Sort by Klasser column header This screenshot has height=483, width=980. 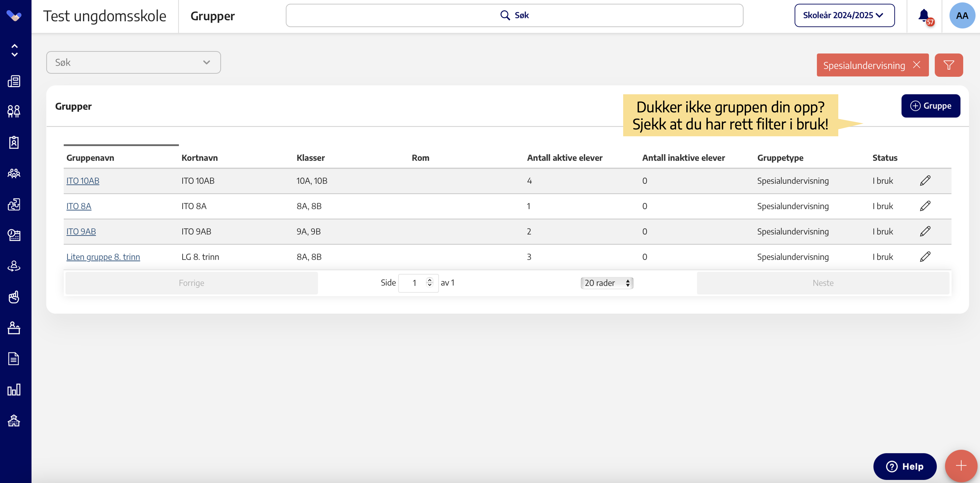click(310, 157)
